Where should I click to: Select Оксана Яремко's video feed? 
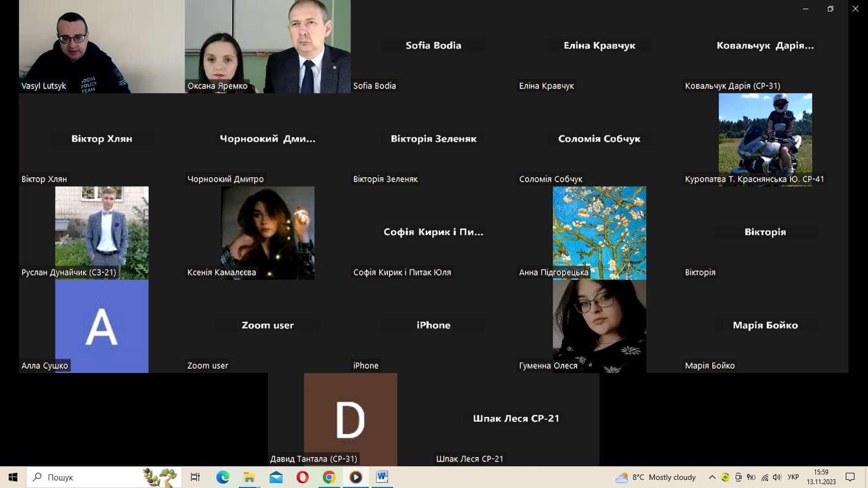[x=268, y=47]
